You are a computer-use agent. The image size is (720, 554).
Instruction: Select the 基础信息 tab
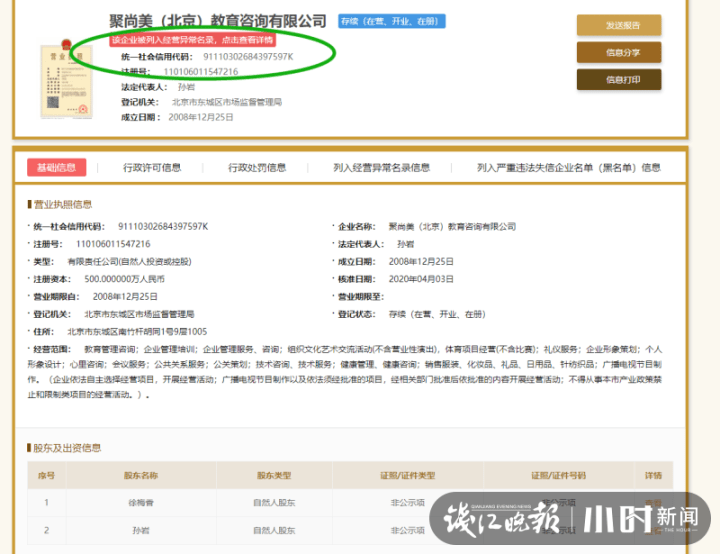pos(56,167)
